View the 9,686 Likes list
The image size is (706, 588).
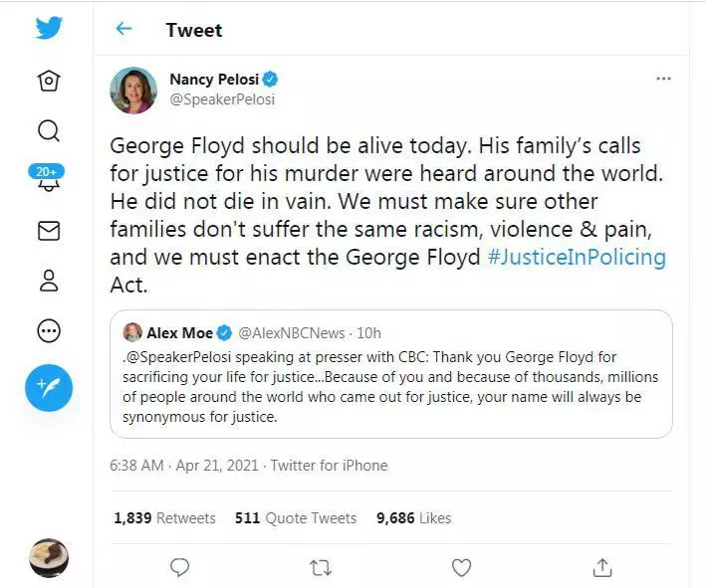[413, 517]
